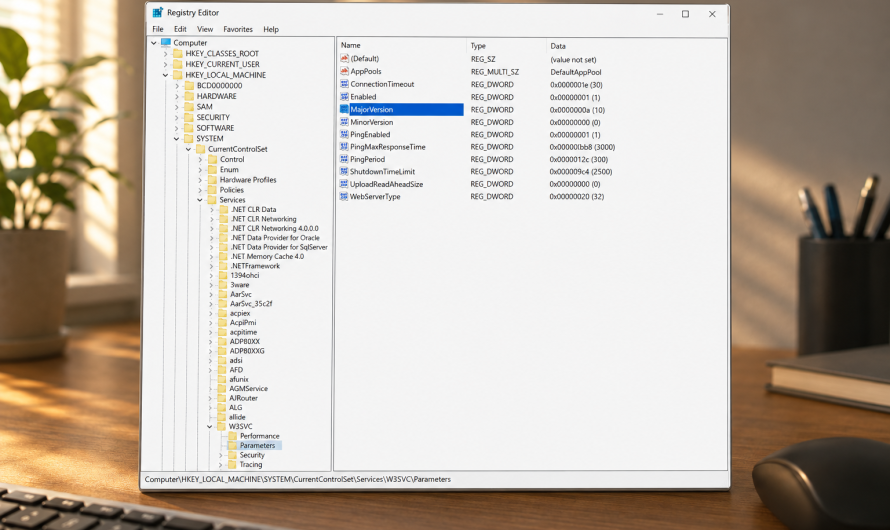Click the DefaultAppPool data value
The width and height of the screenshot is (890, 530).
click(x=576, y=72)
